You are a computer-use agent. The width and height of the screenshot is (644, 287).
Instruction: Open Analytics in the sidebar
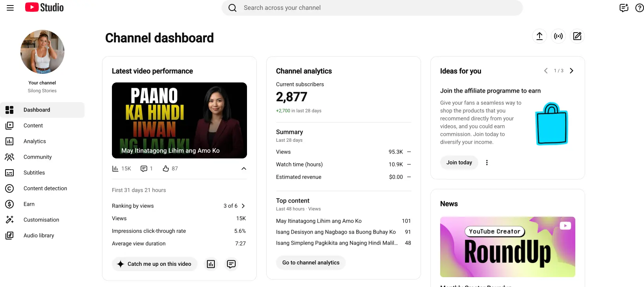(x=42, y=141)
